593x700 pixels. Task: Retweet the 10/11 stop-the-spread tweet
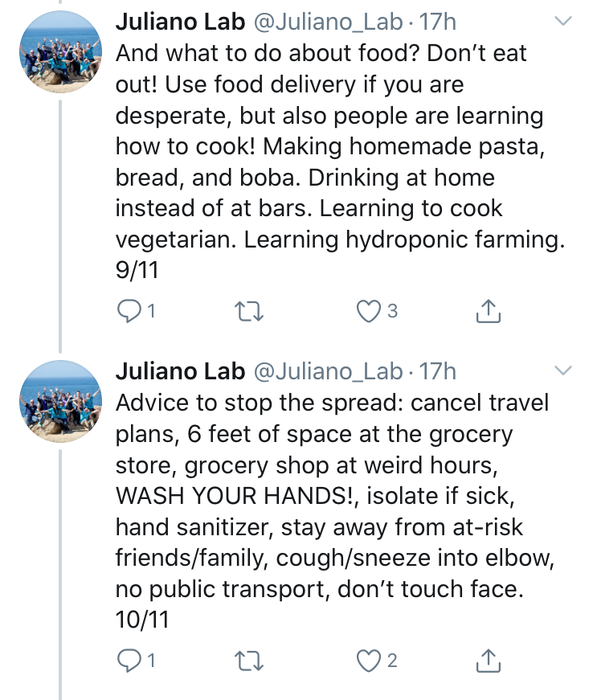248,661
